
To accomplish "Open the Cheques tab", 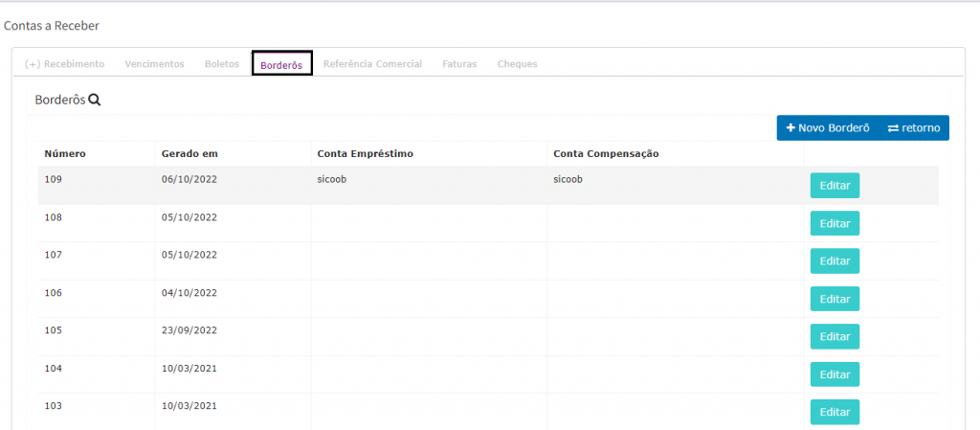I will tap(517, 64).
